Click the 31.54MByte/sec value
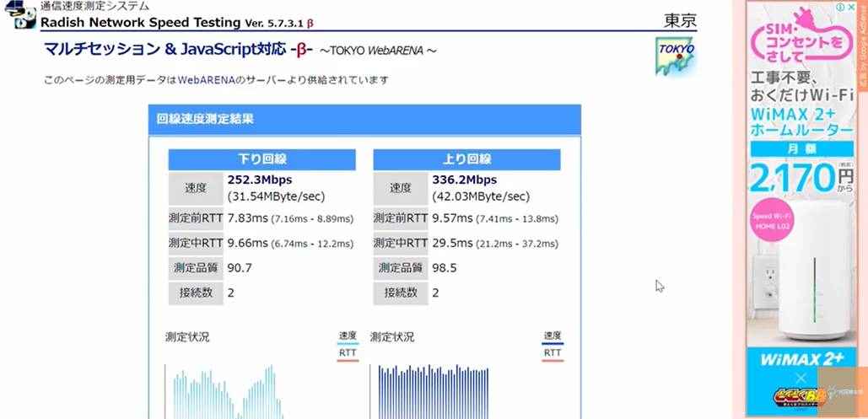Screen dimensions: 868x419 coord(276,196)
